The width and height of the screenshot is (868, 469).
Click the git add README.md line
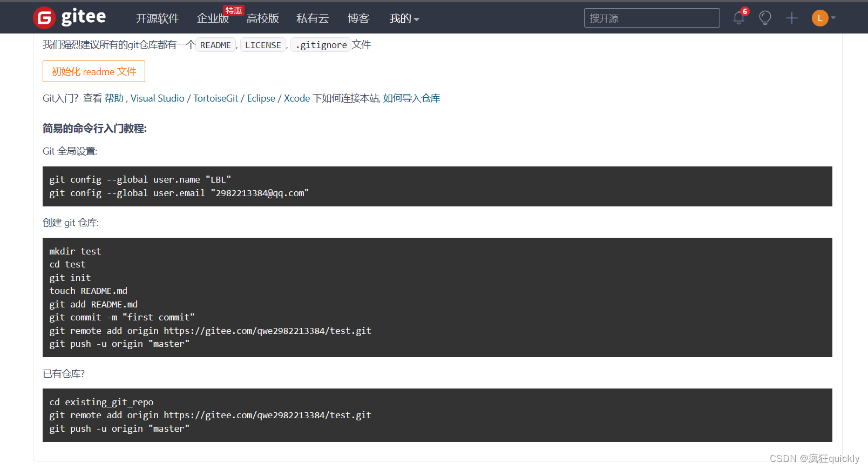[93, 304]
